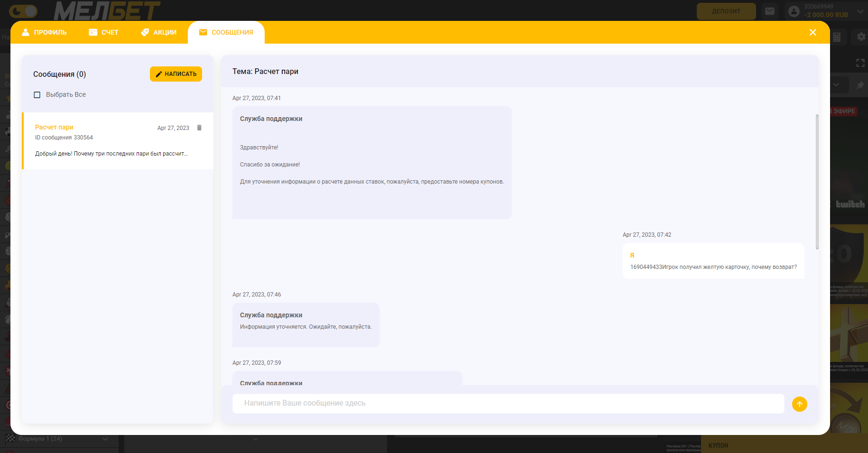Click the message text input field

tap(508, 403)
